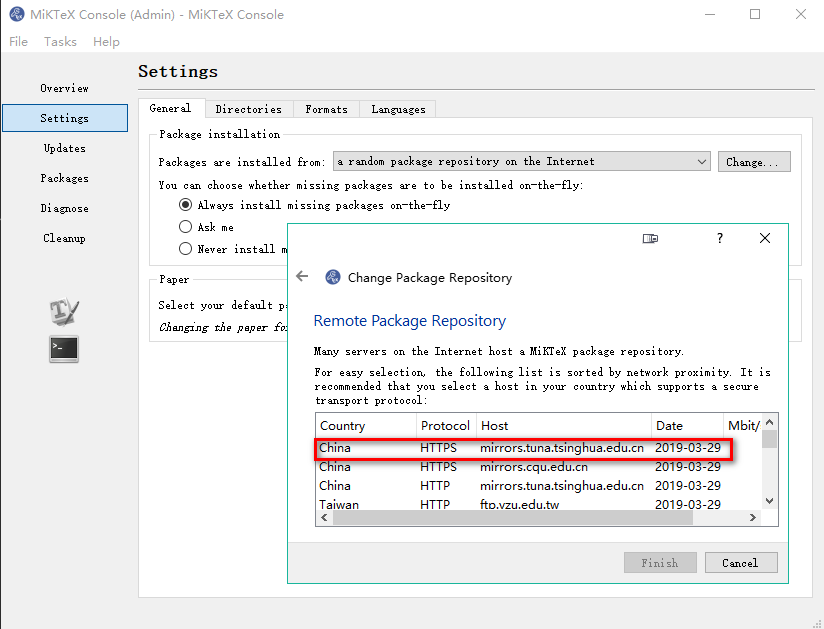Select the Taiwan ftp.yzu.edu.tw row
824x629 pixels.
point(538,504)
